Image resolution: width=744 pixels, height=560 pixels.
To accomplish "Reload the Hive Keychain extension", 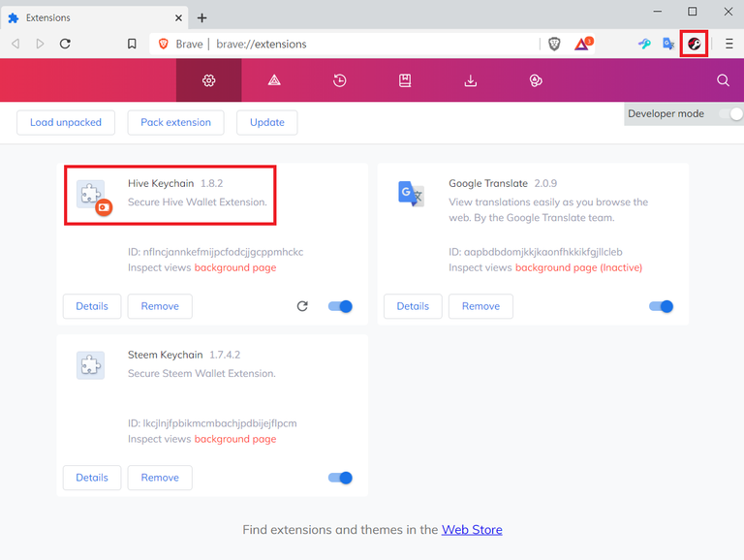I will click(302, 306).
